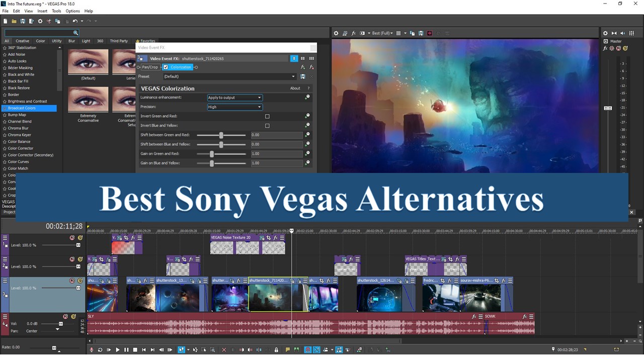This screenshot has height=362, width=644.
Task: Click Shift between Green and Red slider
Action: [x=221, y=135]
